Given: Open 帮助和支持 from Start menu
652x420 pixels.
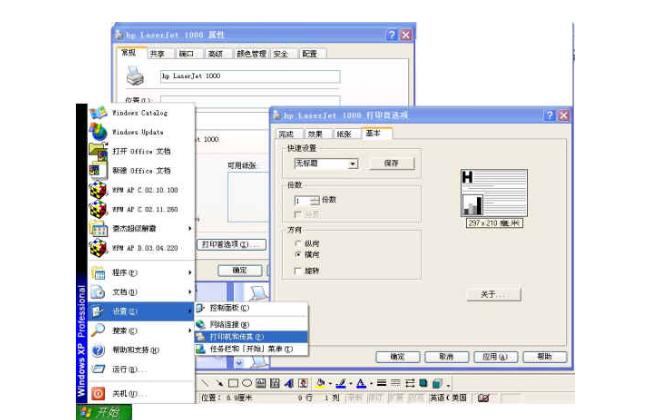Looking at the screenshot, I should tap(141, 350).
